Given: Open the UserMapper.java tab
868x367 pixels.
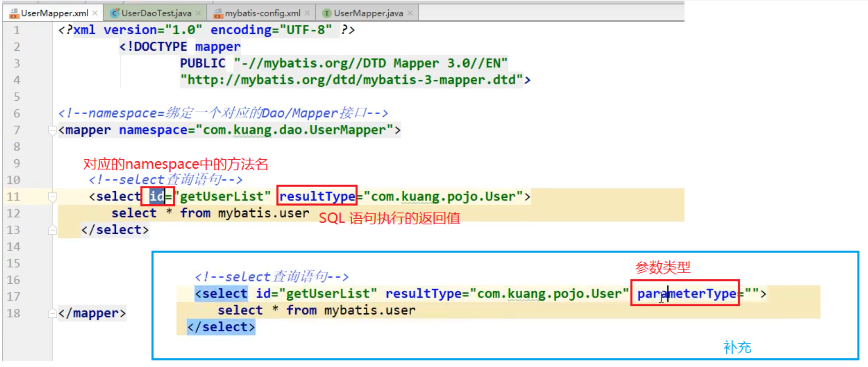Looking at the screenshot, I should tap(368, 13).
